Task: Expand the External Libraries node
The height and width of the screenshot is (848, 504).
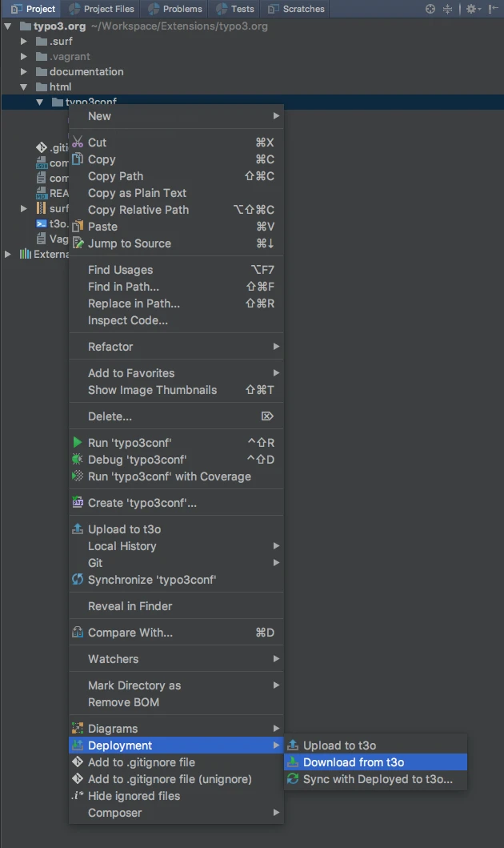Action: pos(7,254)
